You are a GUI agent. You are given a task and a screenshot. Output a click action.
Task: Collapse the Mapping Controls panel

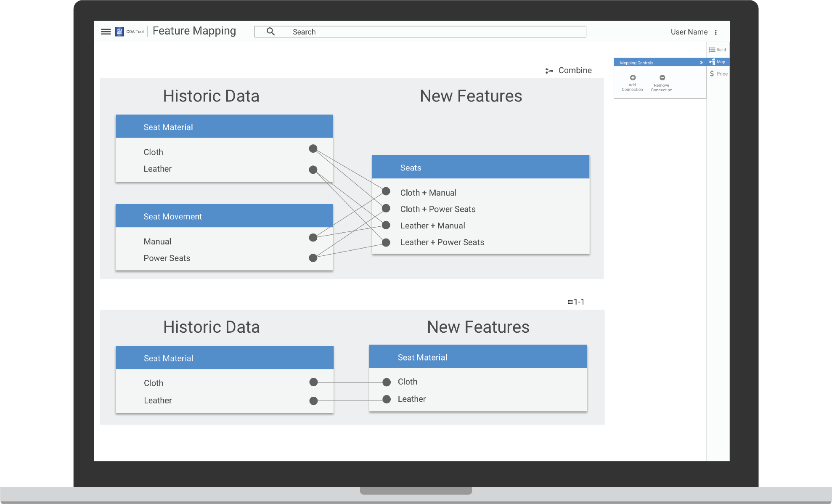coord(701,63)
